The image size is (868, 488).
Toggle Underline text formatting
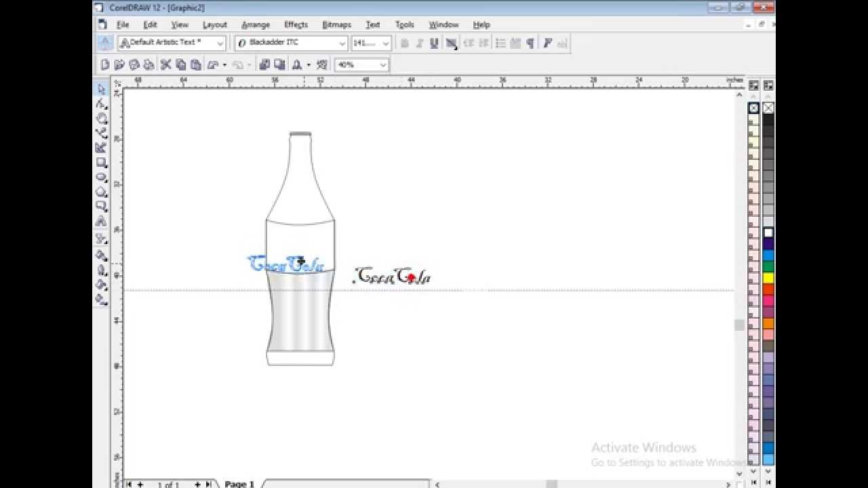(434, 43)
